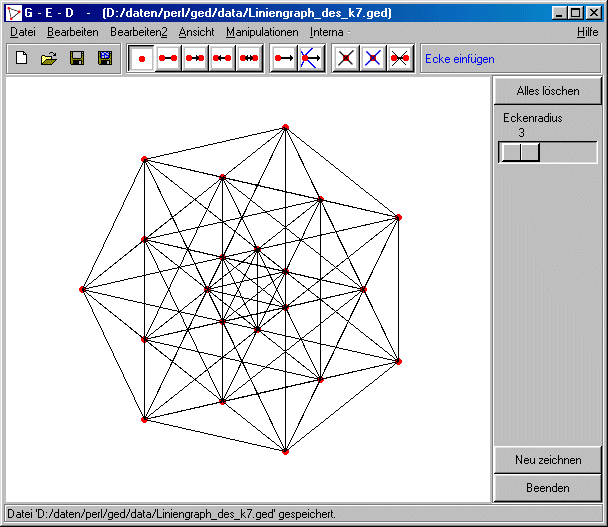Image resolution: width=608 pixels, height=527 pixels.
Task: Click the Eckenradius slider track right of handle
Action: [x=568, y=152]
